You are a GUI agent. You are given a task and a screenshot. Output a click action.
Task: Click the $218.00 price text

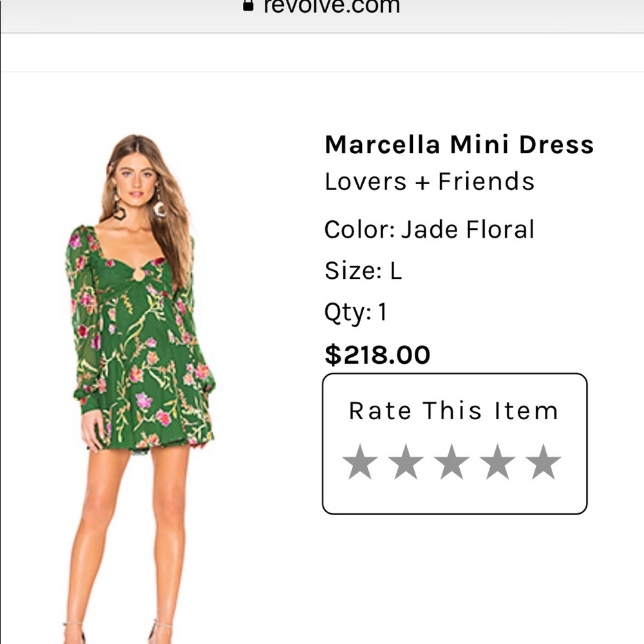click(377, 354)
